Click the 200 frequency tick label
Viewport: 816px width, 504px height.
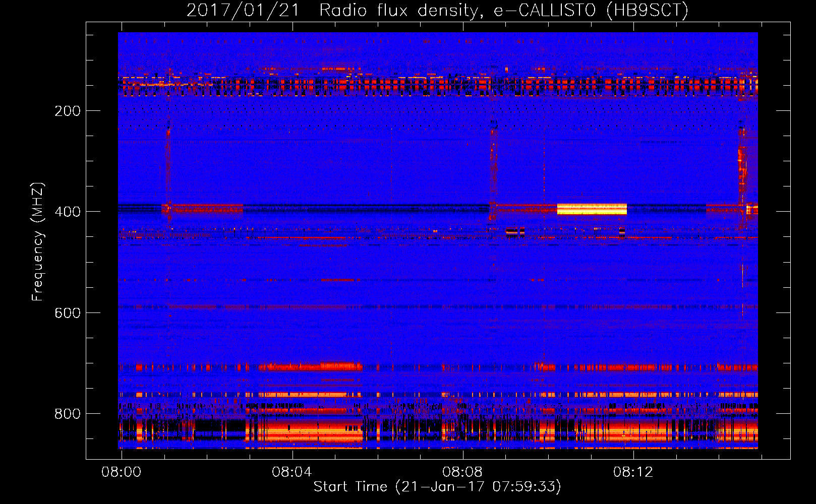68,111
